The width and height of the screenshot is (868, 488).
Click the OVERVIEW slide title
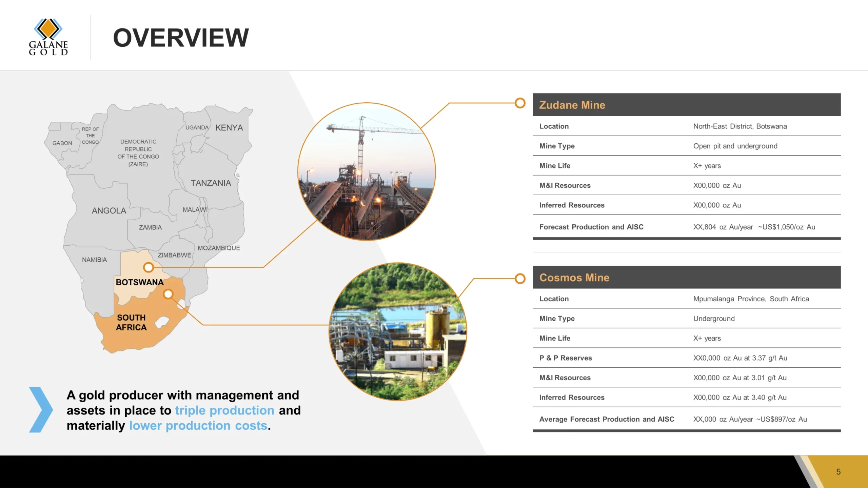(181, 38)
